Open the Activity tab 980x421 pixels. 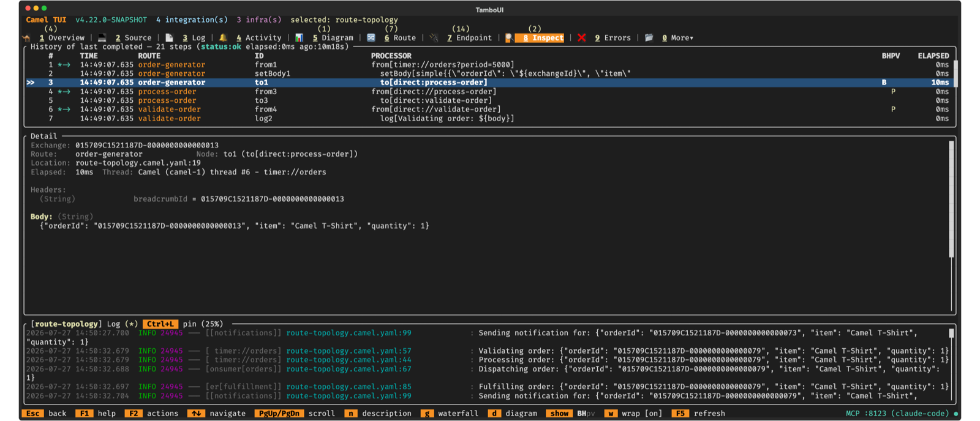(x=259, y=38)
